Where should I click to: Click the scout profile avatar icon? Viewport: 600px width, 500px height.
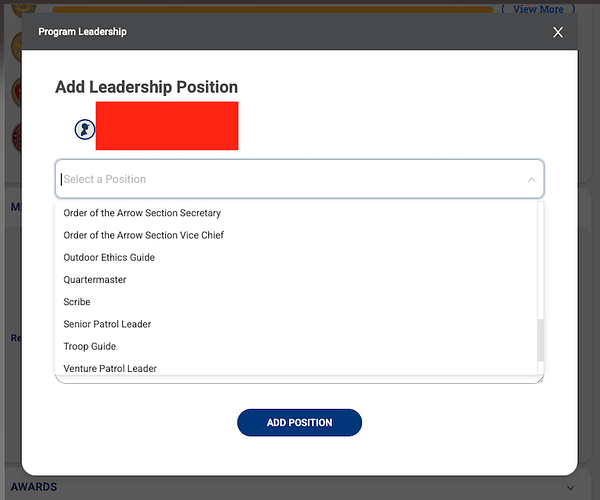pyautogui.click(x=85, y=130)
